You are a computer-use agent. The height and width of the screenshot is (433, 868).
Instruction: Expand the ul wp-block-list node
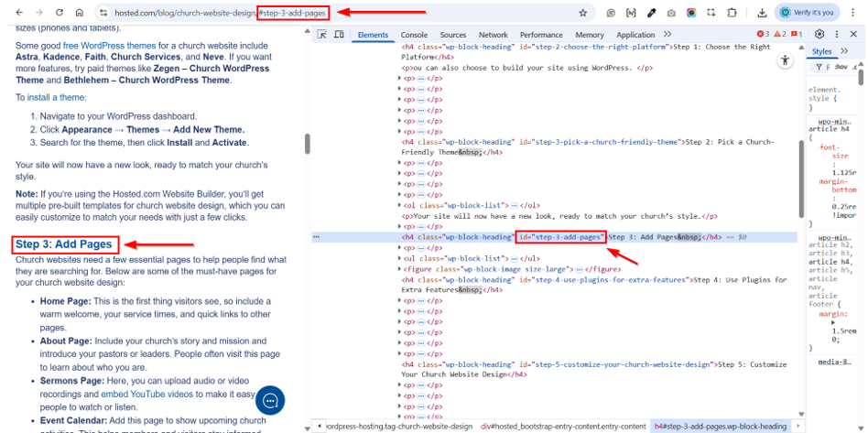400,258
